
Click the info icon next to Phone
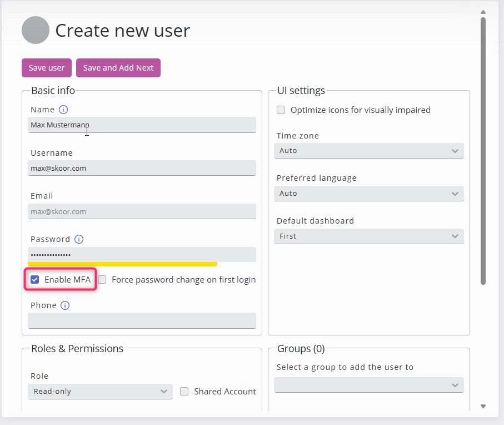tap(65, 305)
